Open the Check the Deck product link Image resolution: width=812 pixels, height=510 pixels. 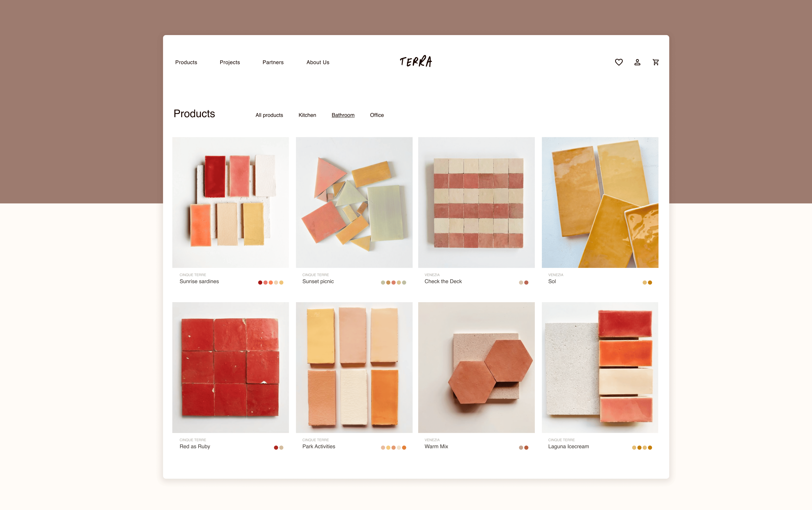click(443, 281)
